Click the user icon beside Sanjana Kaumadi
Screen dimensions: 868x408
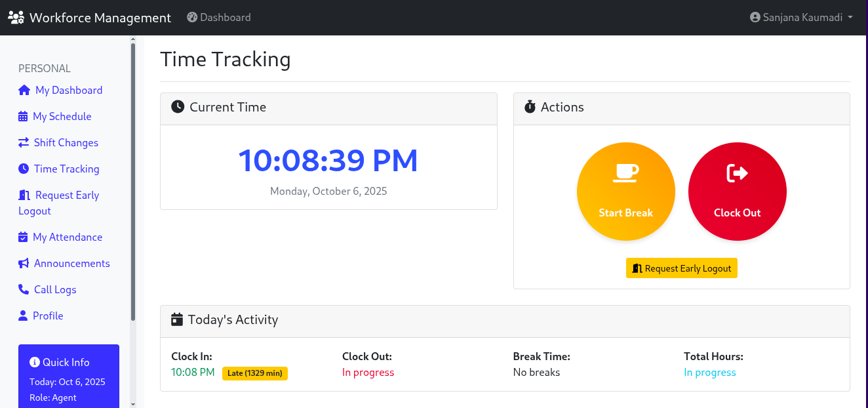[x=754, y=17]
